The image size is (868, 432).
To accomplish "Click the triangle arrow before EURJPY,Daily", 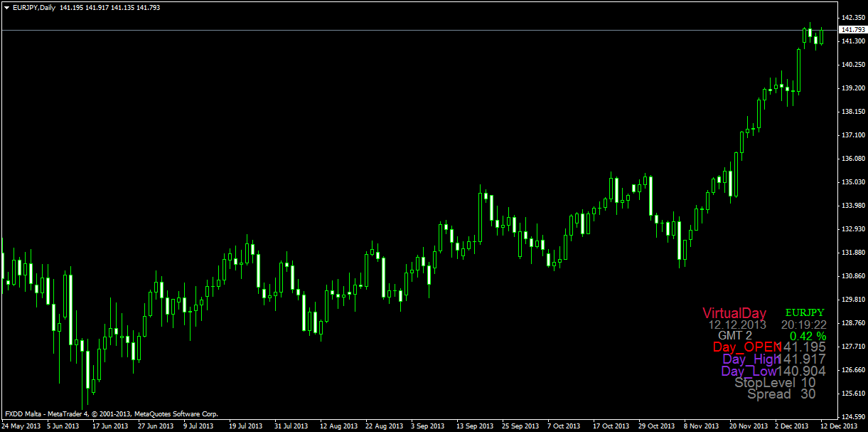I will coord(7,7).
